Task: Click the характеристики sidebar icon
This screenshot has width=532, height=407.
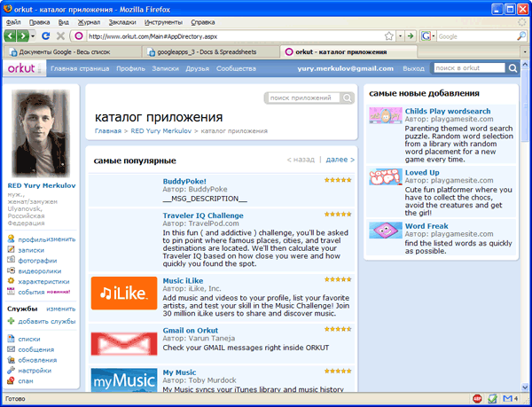Action: tap(12, 281)
